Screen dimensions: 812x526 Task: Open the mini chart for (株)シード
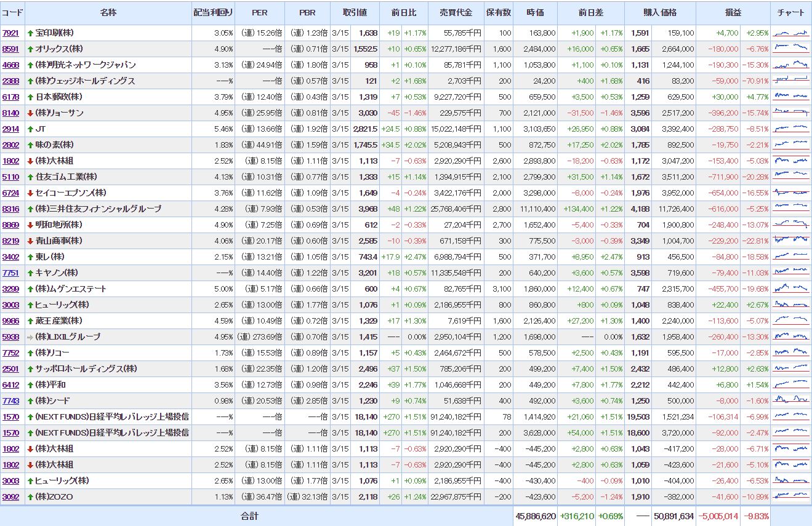tap(790, 400)
